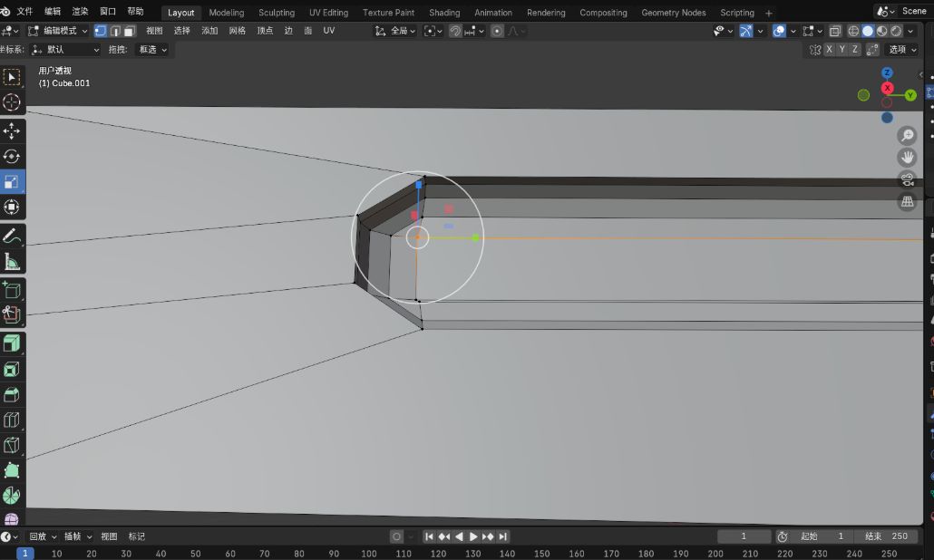Switch to solid shading
This screenshot has width=934, height=560.
pyautogui.click(x=868, y=31)
